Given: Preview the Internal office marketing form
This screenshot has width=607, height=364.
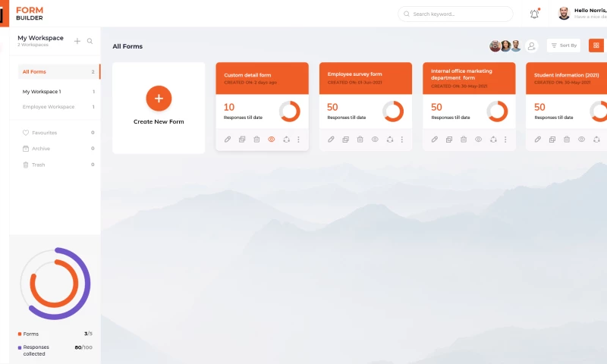Looking at the screenshot, I should [x=479, y=140].
